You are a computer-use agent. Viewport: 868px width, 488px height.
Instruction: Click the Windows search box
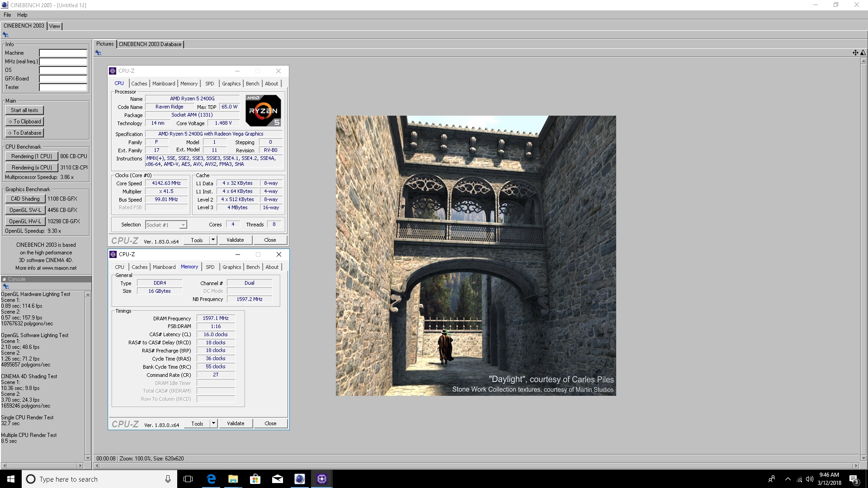pyautogui.click(x=99, y=479)
